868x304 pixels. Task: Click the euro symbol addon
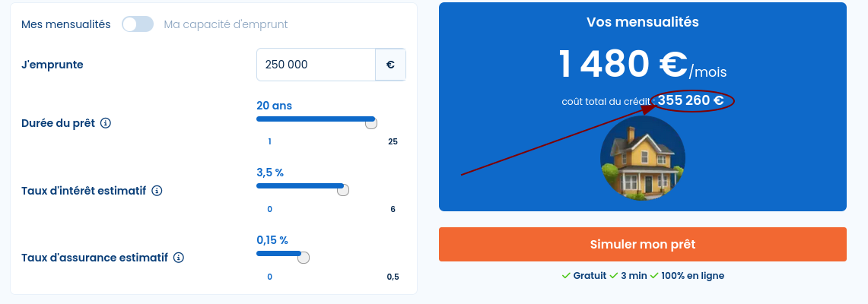(390, 65)
